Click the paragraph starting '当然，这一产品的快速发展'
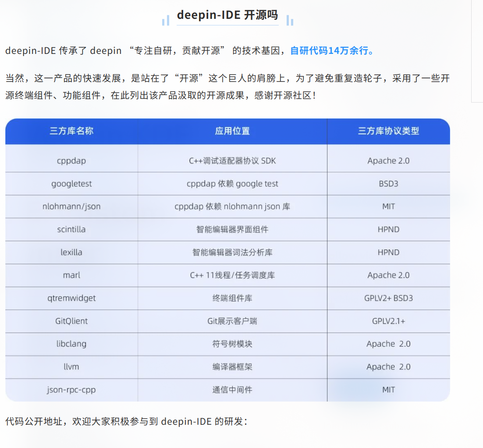The image size is (483, 448). click(x=227, y=87)
